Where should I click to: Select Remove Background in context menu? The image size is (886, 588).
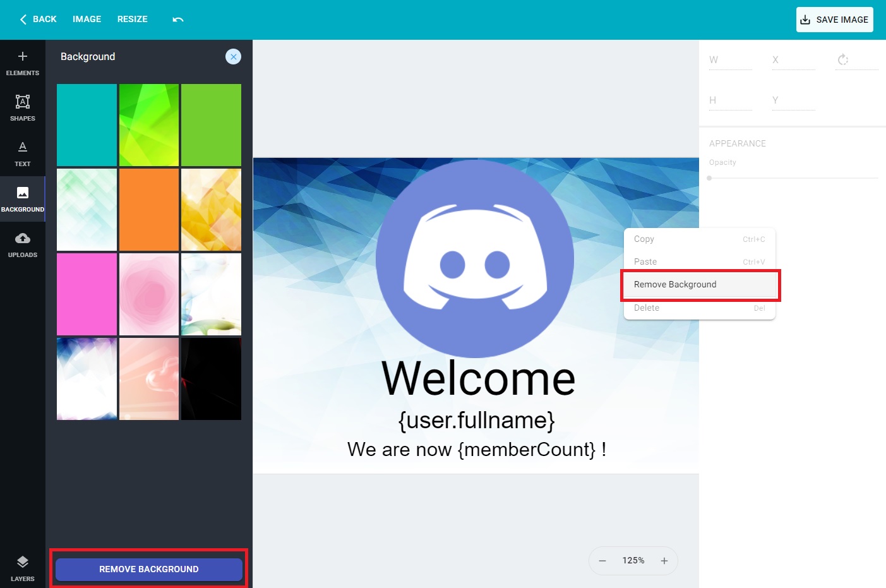[700, 285]
